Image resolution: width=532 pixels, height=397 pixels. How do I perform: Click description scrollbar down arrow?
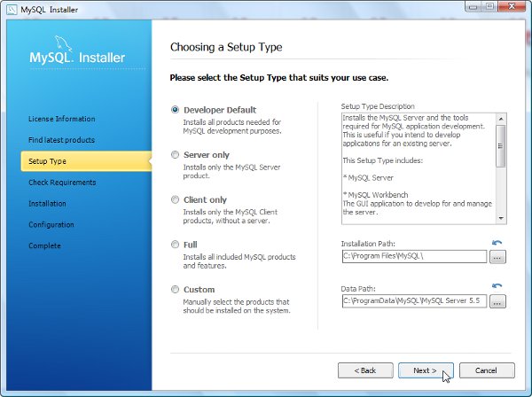click(x=501, y=218)
